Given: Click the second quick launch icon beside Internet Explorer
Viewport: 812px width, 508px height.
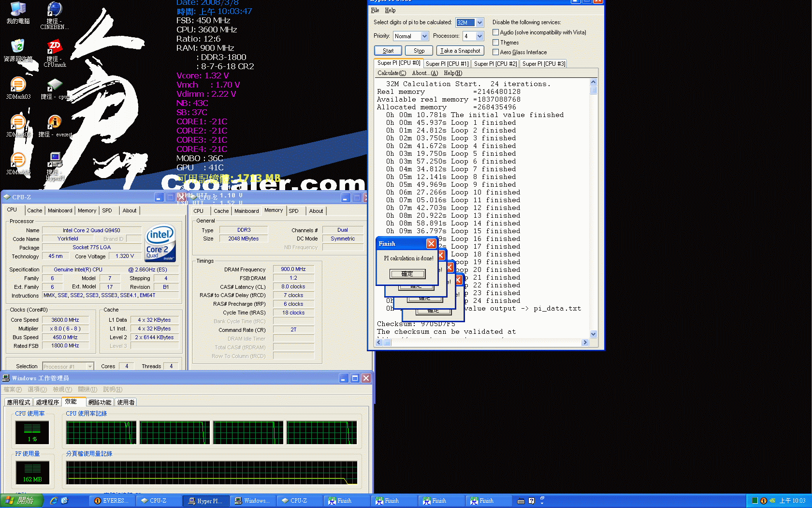Looking at the screenshot, I should click(x=64, y=501).
